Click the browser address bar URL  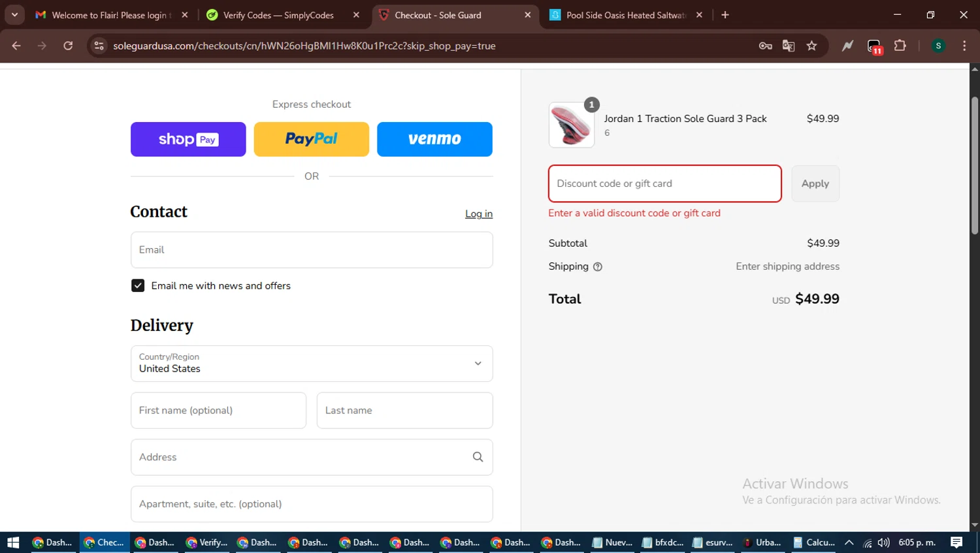click(x=304, y=46)
